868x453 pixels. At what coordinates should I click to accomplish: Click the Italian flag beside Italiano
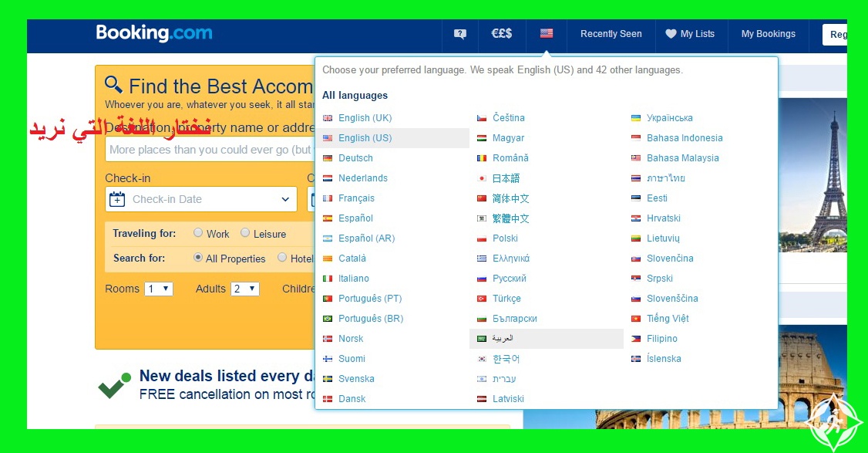click(x=328, y=279)
